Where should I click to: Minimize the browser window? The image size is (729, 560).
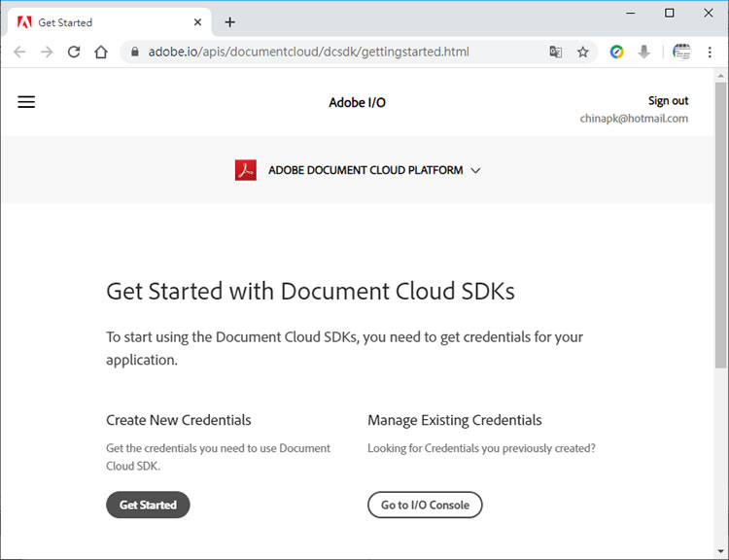(631, 13)
